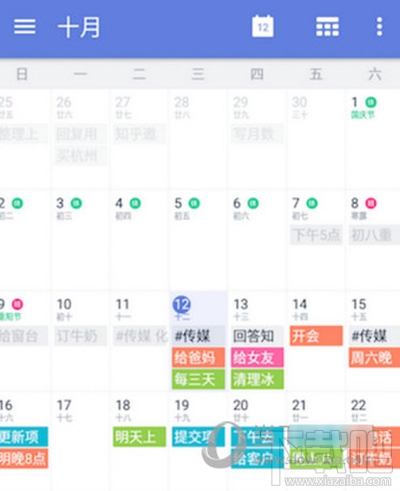The image size is (400, 491).
Task: Open the completed 订牛奶 task on 10th
Action: tap(80, 336)
